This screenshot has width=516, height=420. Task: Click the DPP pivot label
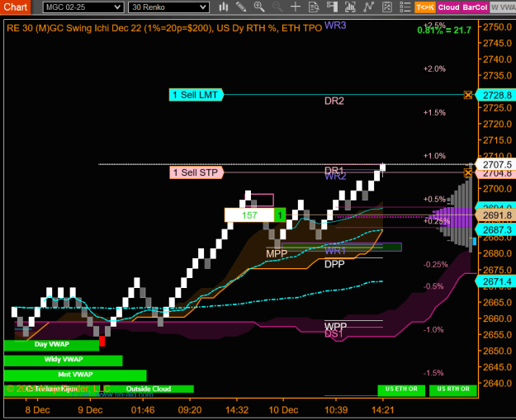[334, 264]
